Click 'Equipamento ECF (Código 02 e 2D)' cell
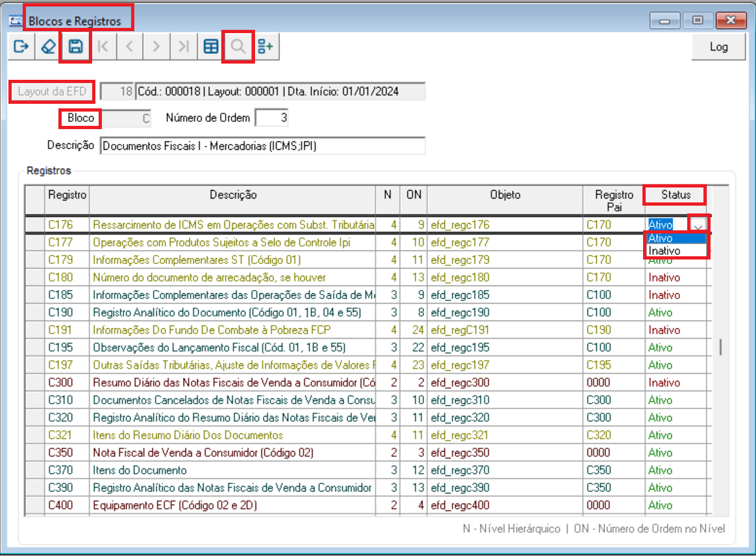 233,505
